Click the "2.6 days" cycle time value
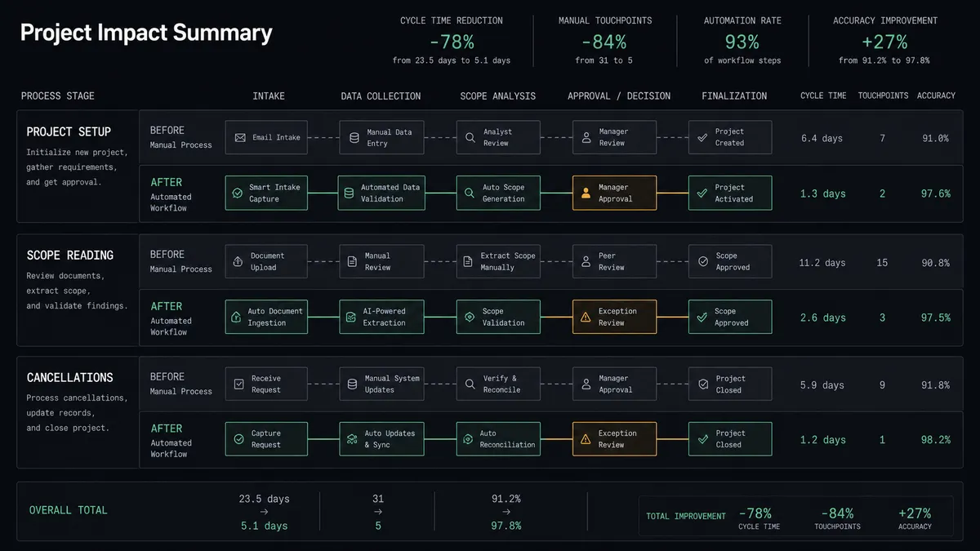Image resolution: width=980 pixels, height=551 pixels. [x=822, y=318]
